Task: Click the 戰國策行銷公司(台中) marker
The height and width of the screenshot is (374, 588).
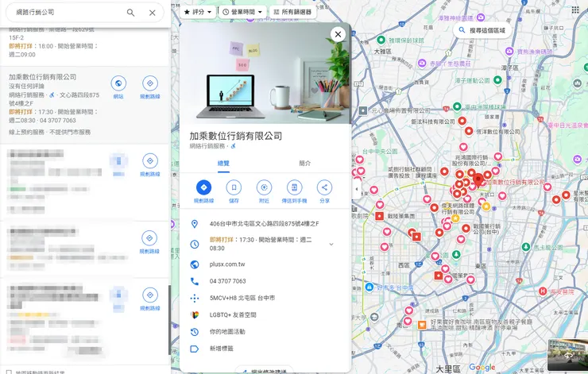Action: pyautogui.click(x=466, y=228)
